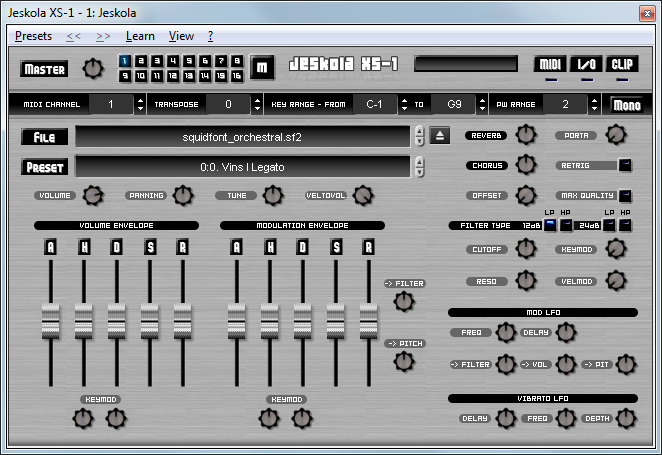Click the Cutoff knob
Image resolution: width=662 pixels, height=455 pixels.
point(526,249)
